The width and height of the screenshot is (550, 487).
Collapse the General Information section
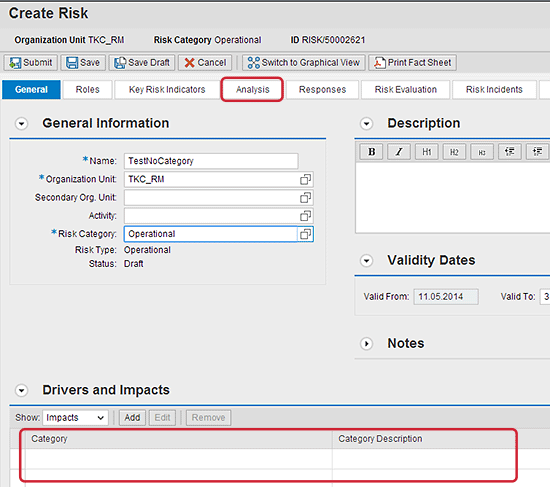21,124
